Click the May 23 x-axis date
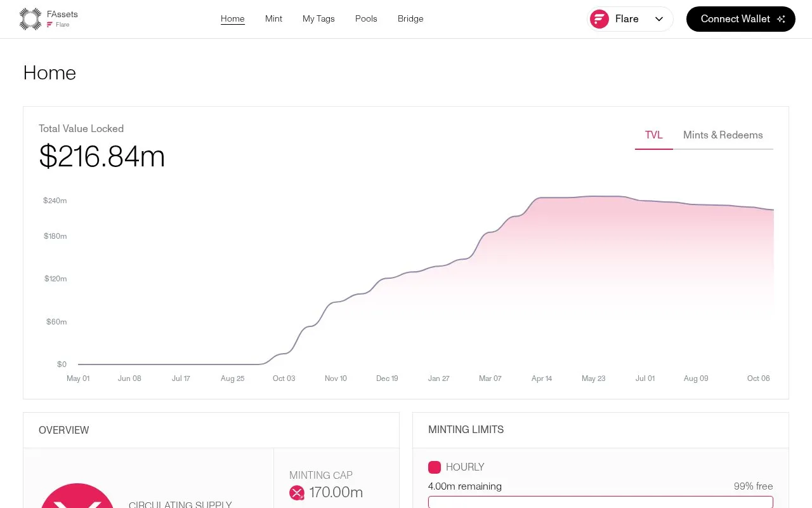Image resolution: width=812 pixels, height=508 pixels. pos(594,378)
